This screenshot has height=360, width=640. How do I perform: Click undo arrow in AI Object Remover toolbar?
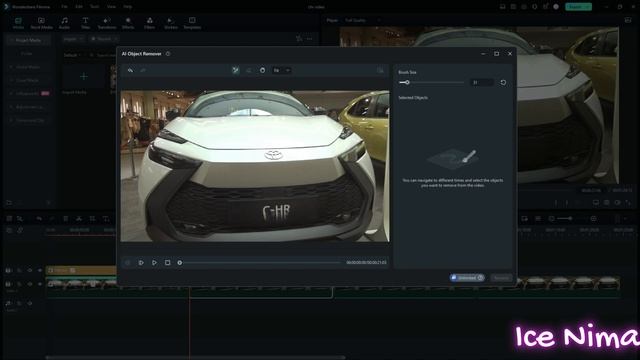click(130, 70)
